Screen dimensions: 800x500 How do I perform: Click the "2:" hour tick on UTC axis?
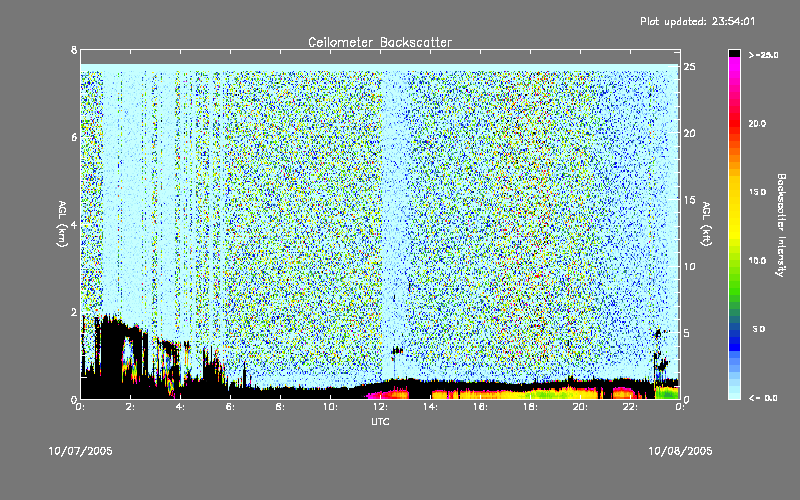pyautogui.click(x=131, y=407)
